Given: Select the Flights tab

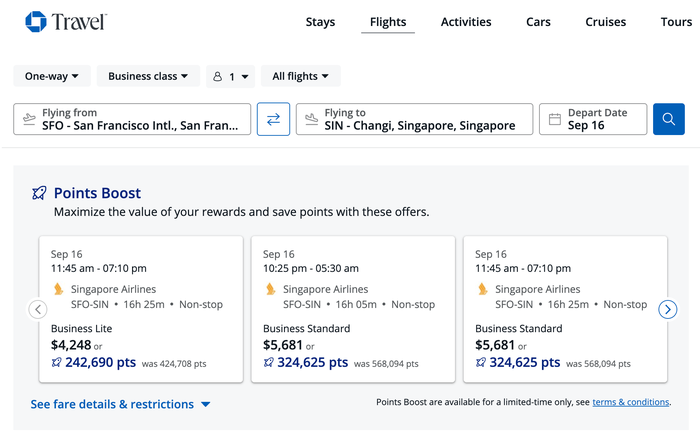Looking at the screenshot, I should coord(388,22).
